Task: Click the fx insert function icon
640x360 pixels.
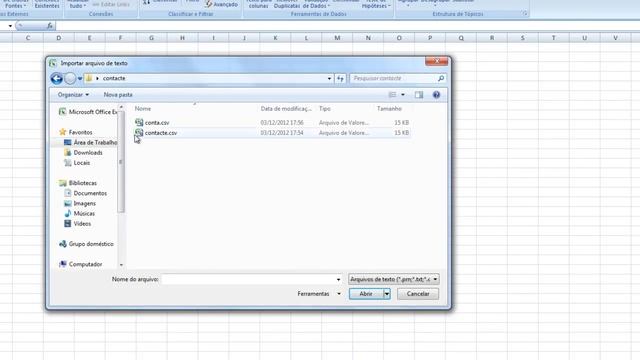Action: click(x=49, y=26)
